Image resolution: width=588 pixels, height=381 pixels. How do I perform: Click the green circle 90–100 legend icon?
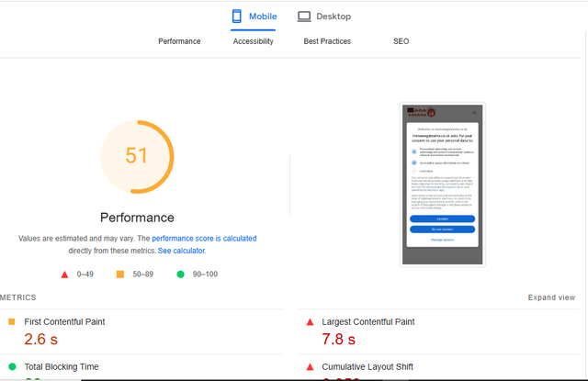180,275
